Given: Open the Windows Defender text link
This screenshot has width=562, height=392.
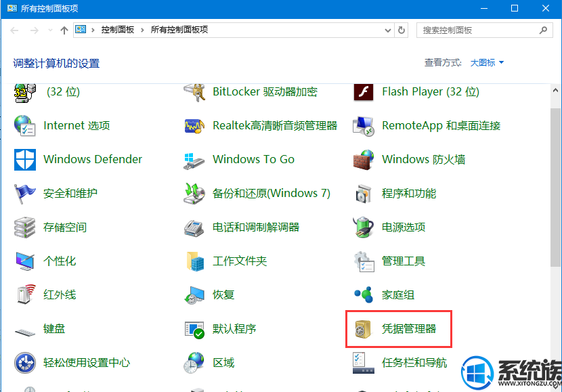Looking at the screenshot, I should (93, 159).
